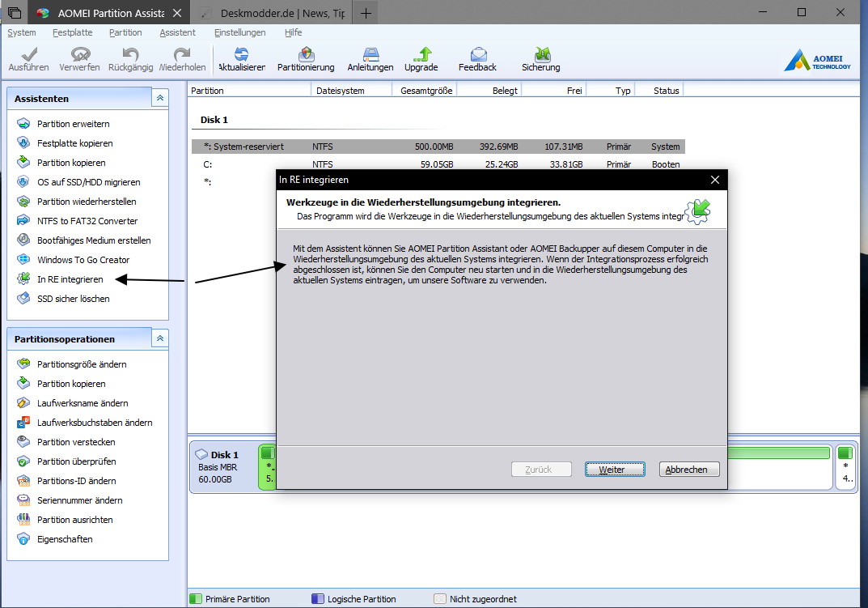This screenshot has height=608, width=868.
Task: Click the Partitions-ID ändern icon
Action: coord(23,481)
